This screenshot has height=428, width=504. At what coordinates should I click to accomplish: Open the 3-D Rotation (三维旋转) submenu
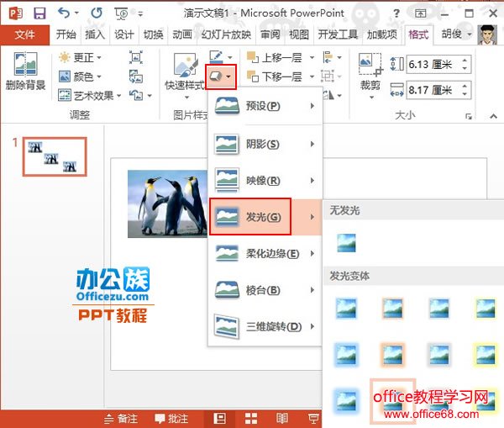point(265,326)
